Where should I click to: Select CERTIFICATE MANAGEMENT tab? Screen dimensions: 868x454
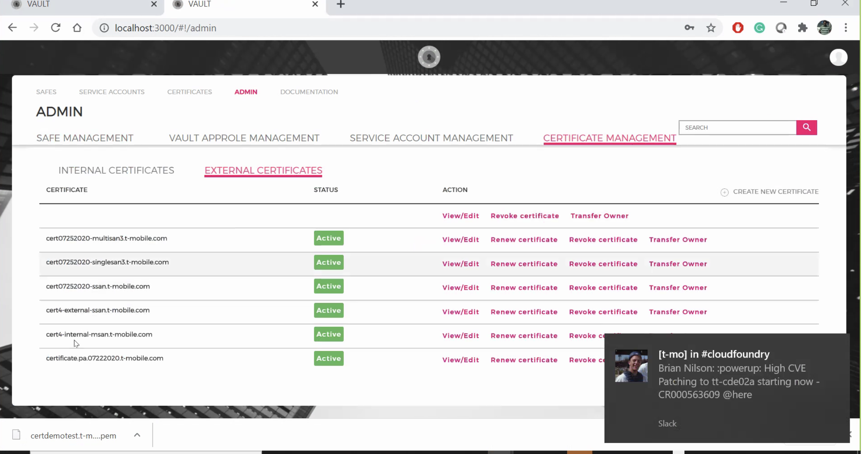pos(609,138)
